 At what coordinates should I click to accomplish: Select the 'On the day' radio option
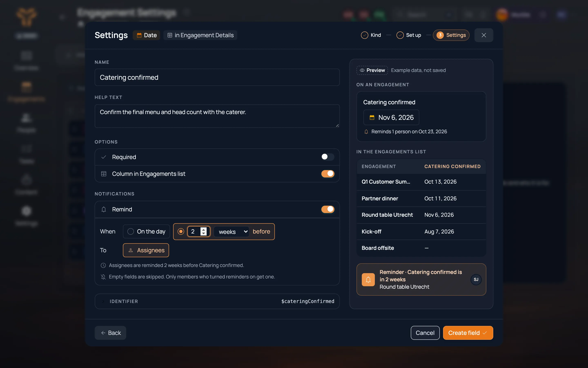pyautogui.click(x=130, y=231)
